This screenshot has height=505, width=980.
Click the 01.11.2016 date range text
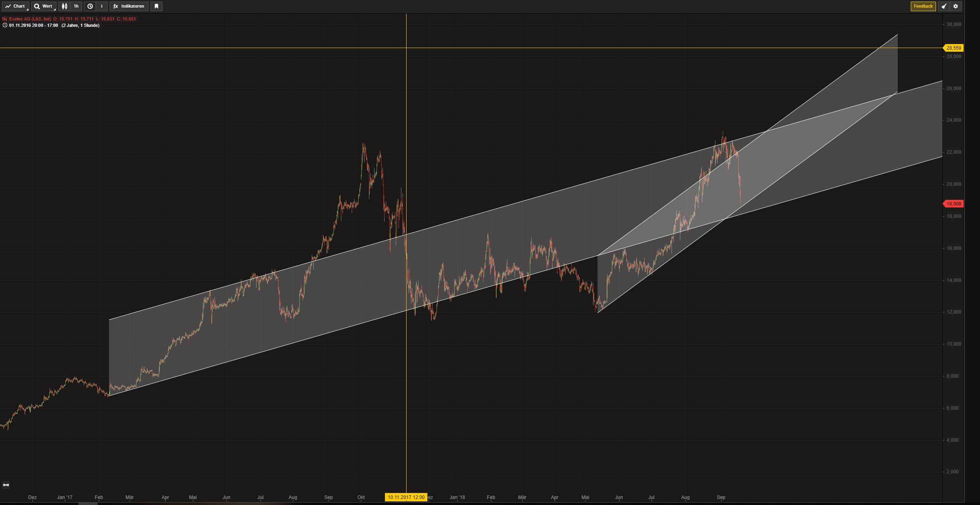tap(34, 25)
